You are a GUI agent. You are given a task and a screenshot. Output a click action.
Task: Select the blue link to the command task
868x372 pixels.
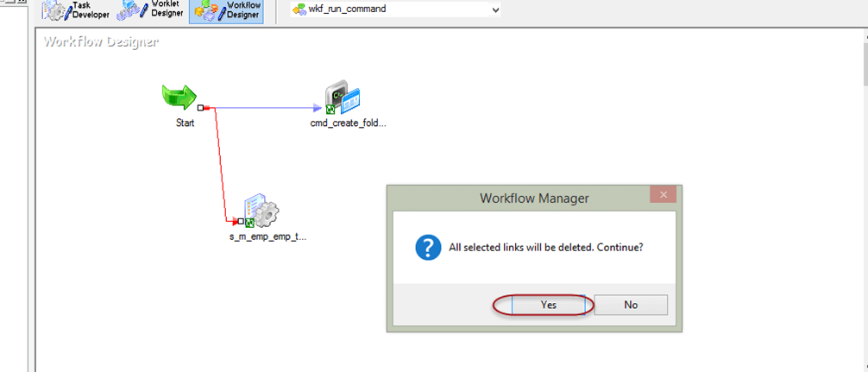267,109
